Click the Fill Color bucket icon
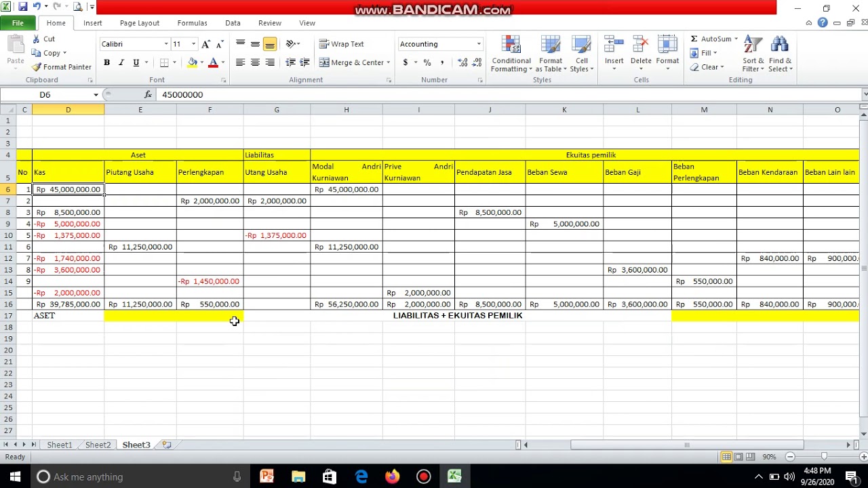 pyautogui.click(x=193, y=62)
